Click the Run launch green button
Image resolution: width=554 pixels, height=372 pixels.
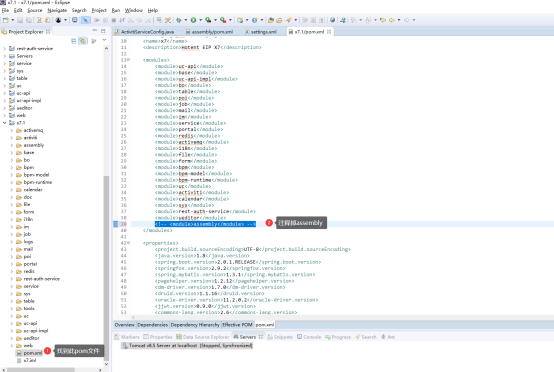pyautogui.click(x=193, y=20)
